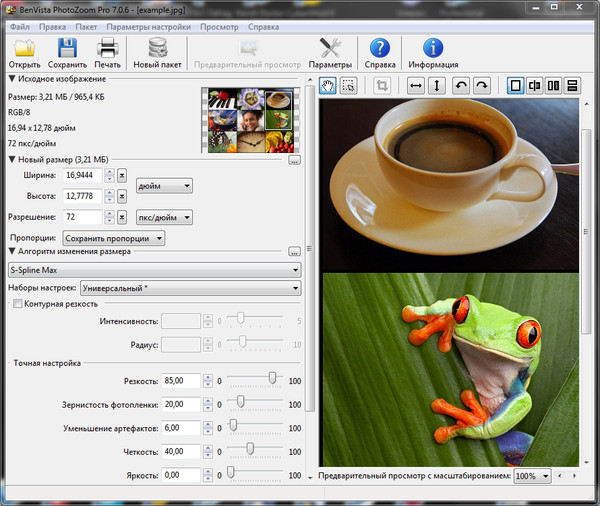This screenshot has width=600, height=506.
Task: Rotate image clockwise
Action: coord(482,86)
